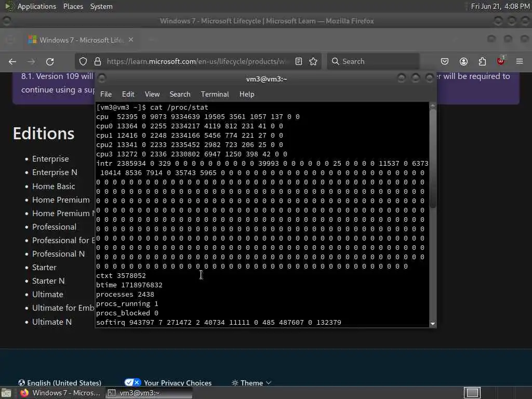
Task: Click the 'ctxt 3578052' terminal line
Action: [121, 276]
